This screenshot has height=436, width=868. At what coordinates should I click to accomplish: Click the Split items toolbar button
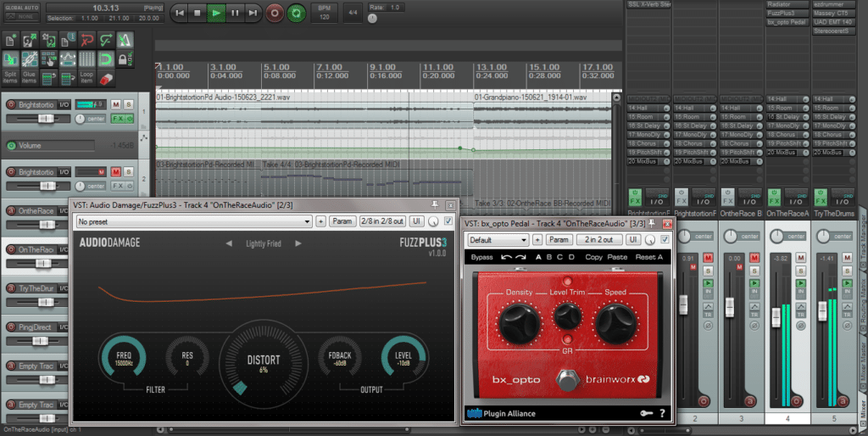click(x=10, y=77)
